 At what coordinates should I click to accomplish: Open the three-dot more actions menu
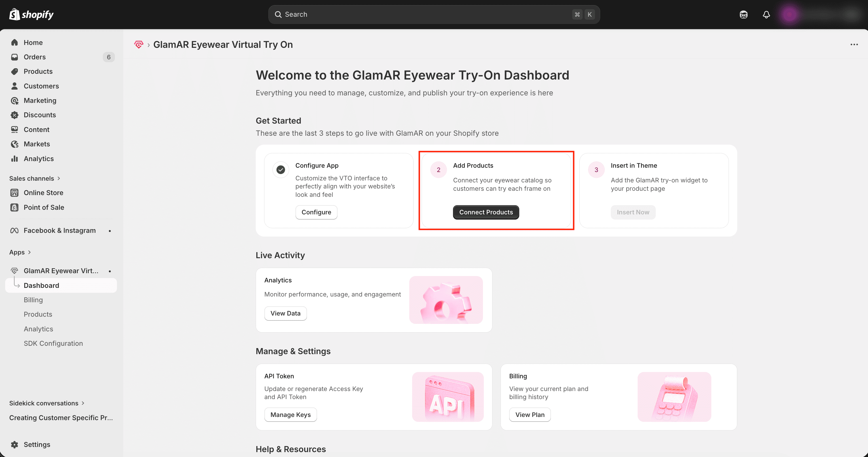[854, 44]
